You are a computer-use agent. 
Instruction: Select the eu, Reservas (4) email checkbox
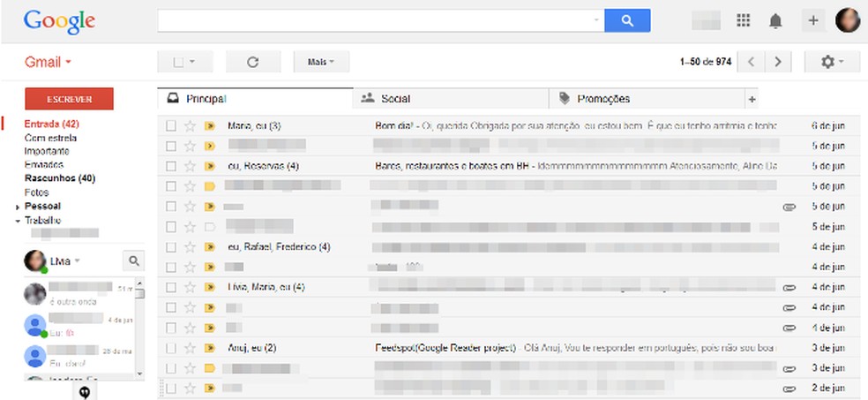pyautogui.click(x=171, y=166)
